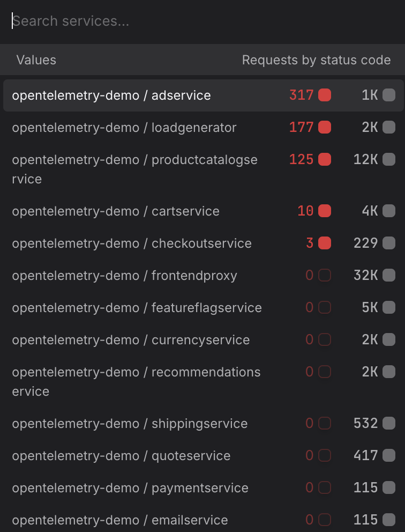Viewport: 405px width, 532px height.
Task: Click gray status square for productcatalogservice
Action: pyautogui.click(x=389, y=160)
